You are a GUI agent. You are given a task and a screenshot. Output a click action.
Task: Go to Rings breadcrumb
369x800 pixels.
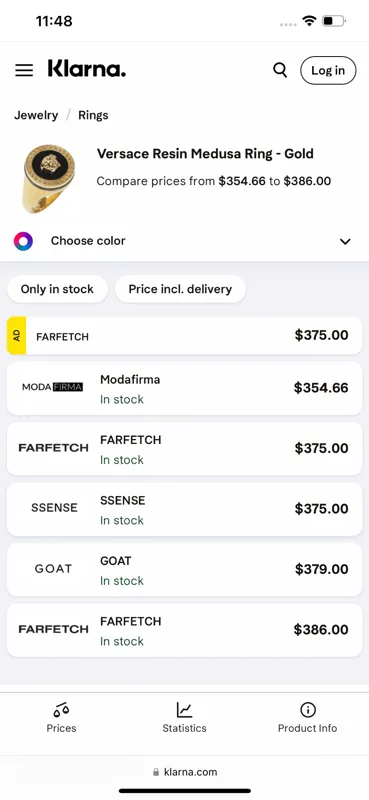(x=93, y=115)
